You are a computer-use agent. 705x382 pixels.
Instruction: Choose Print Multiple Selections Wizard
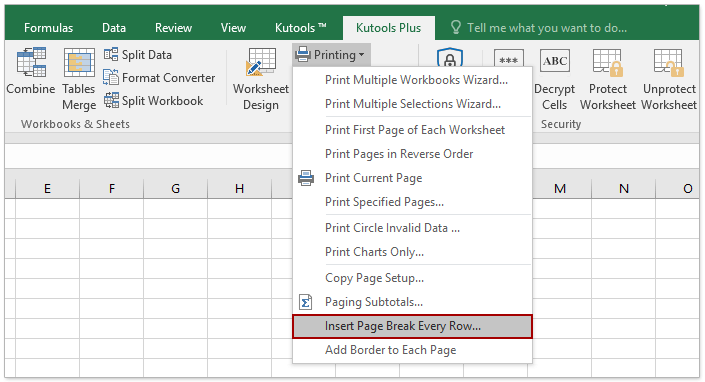[x=413, y=104]
